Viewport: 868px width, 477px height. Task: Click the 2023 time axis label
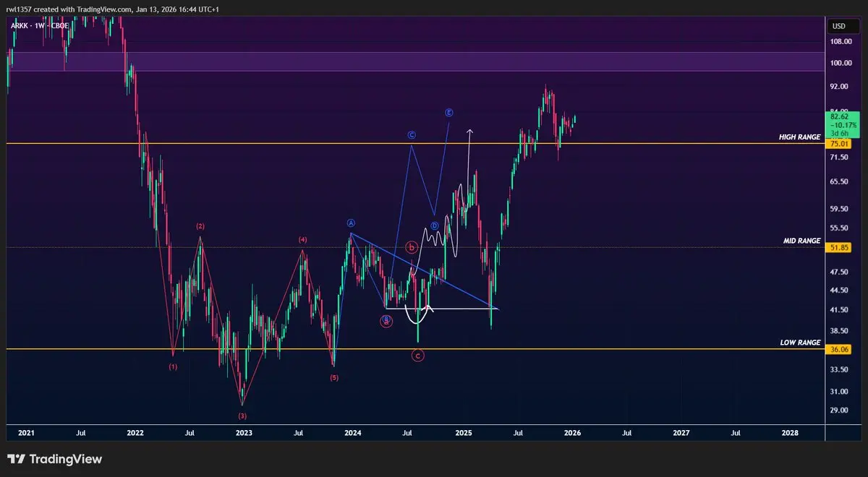244,433
